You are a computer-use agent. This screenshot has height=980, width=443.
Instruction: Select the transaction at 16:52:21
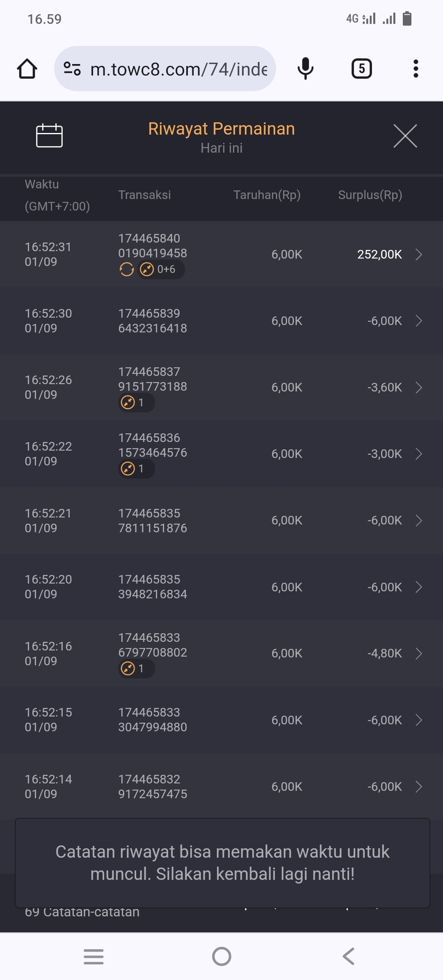pos(153,520)
